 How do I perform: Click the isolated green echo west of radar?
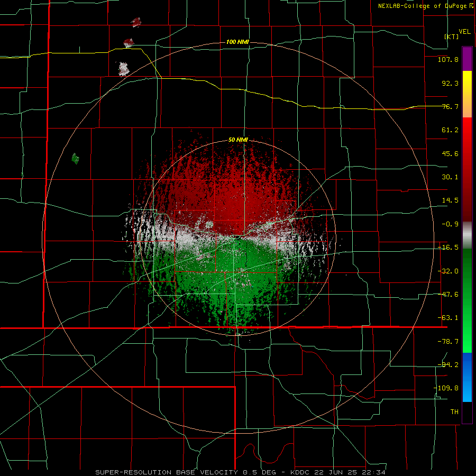point(75,159)
